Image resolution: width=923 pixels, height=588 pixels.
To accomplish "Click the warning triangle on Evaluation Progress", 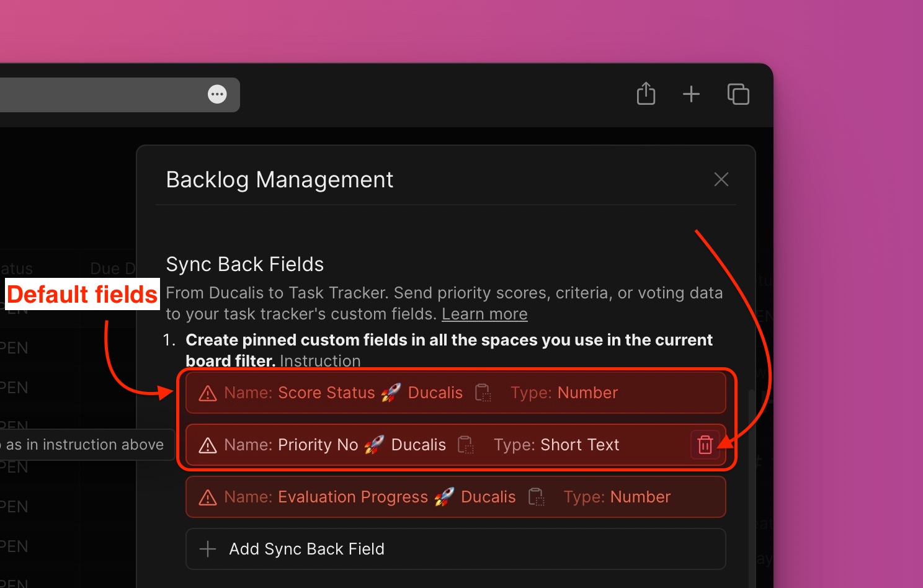I will 207,497.
